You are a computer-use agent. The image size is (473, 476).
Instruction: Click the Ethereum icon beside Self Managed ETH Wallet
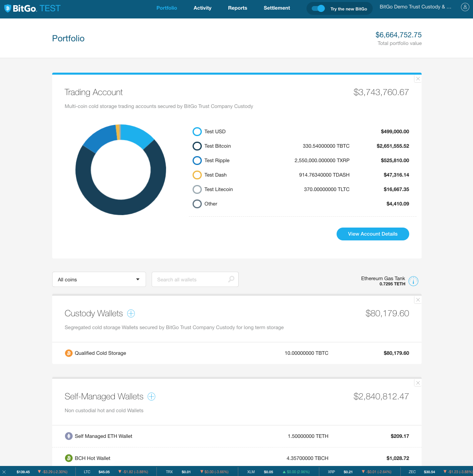[x=69, y=436]
